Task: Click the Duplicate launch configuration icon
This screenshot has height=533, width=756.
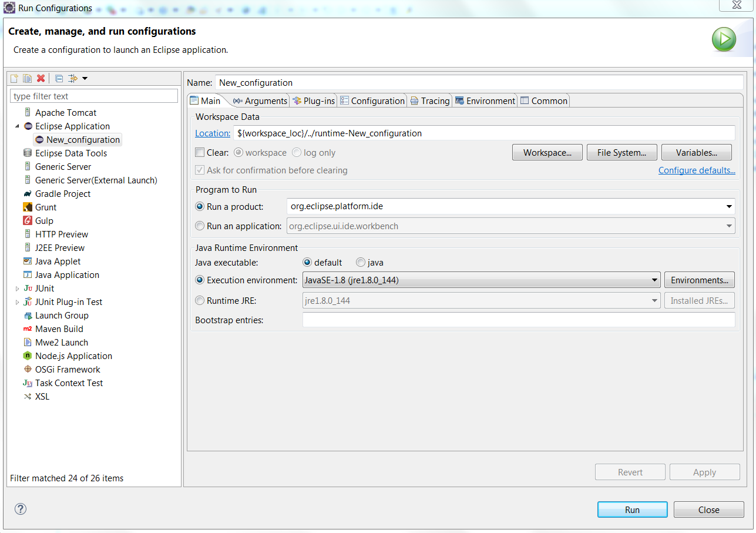Action: click(27, 78)
